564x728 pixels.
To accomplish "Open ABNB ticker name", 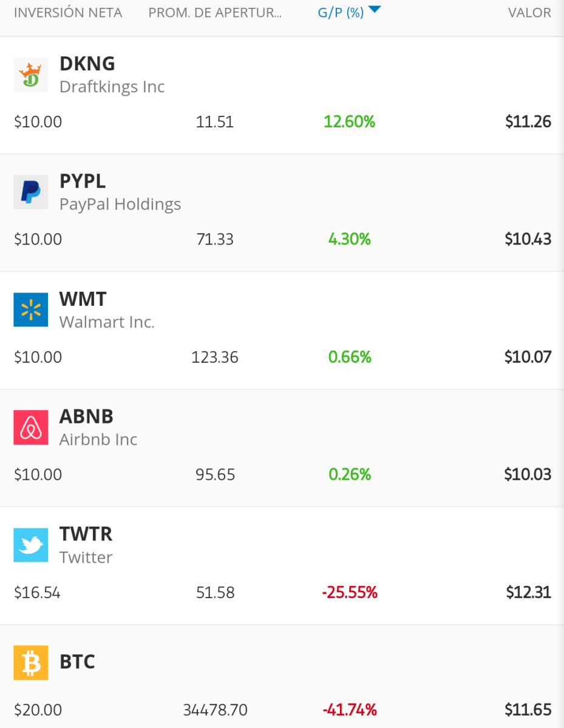I will [86, 417].
